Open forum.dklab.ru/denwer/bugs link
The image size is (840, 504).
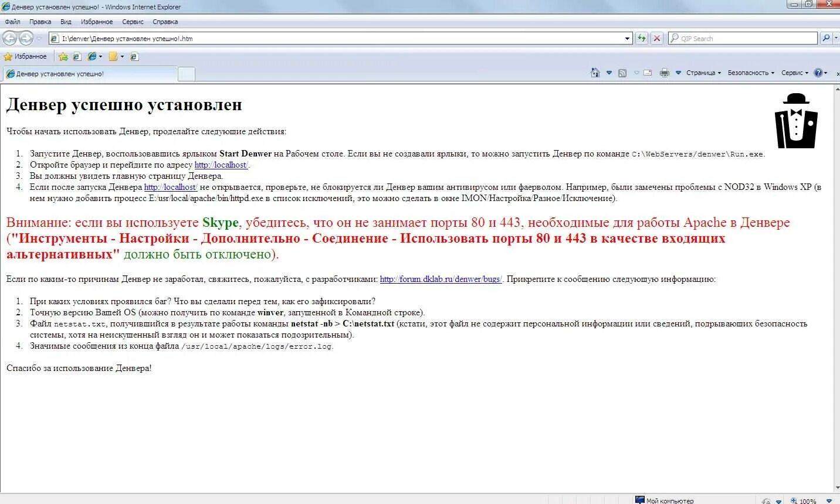pyautogui.click(x=441, y=279)
